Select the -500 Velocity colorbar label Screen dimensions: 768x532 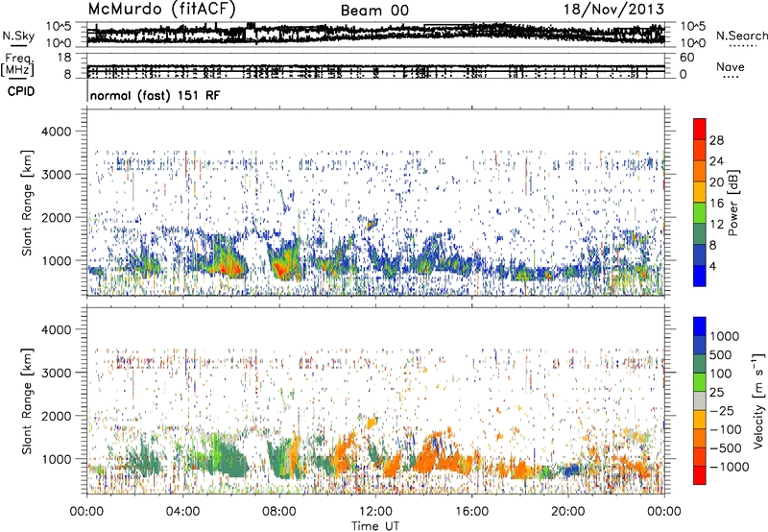[x=725, y=448]
